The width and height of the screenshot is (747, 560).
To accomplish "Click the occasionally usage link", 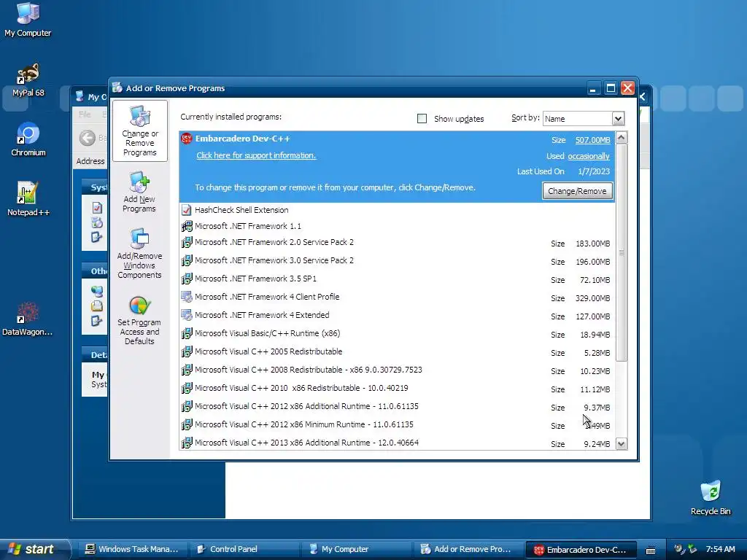I will pos(589,156).
